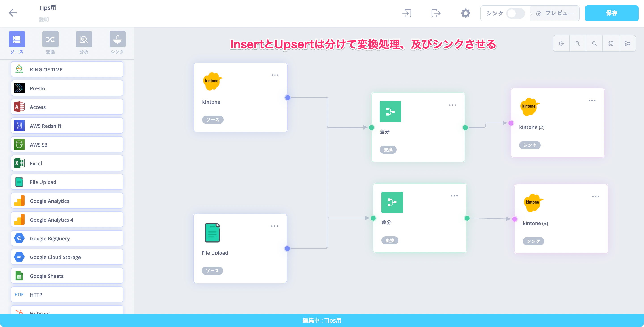Pick Google Sheets source

tap(67, 276)
